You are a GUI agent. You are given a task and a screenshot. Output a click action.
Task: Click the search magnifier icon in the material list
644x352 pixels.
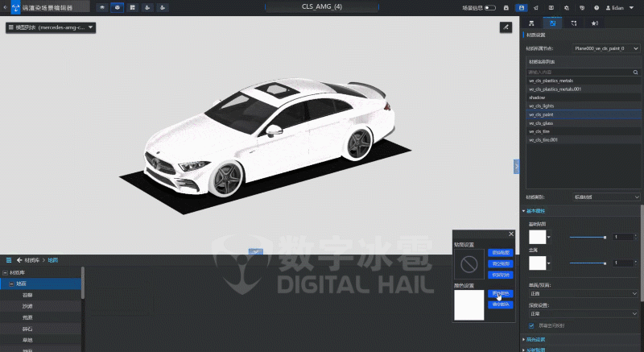point(635,72)
